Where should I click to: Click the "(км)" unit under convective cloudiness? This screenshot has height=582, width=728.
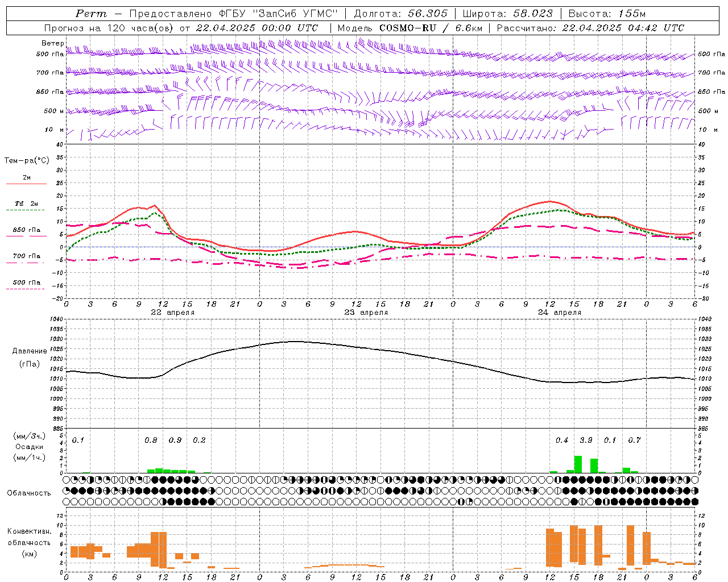tap(30, 554)
